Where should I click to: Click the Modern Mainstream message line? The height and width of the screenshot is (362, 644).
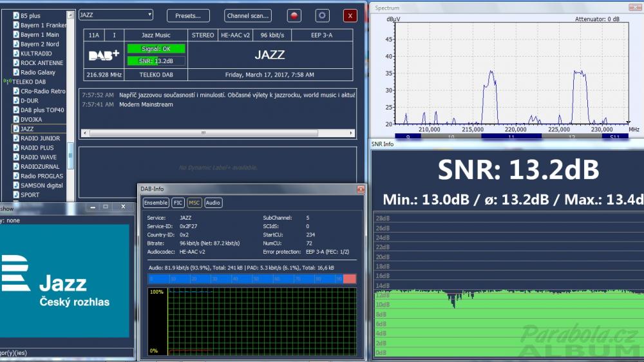146,104
